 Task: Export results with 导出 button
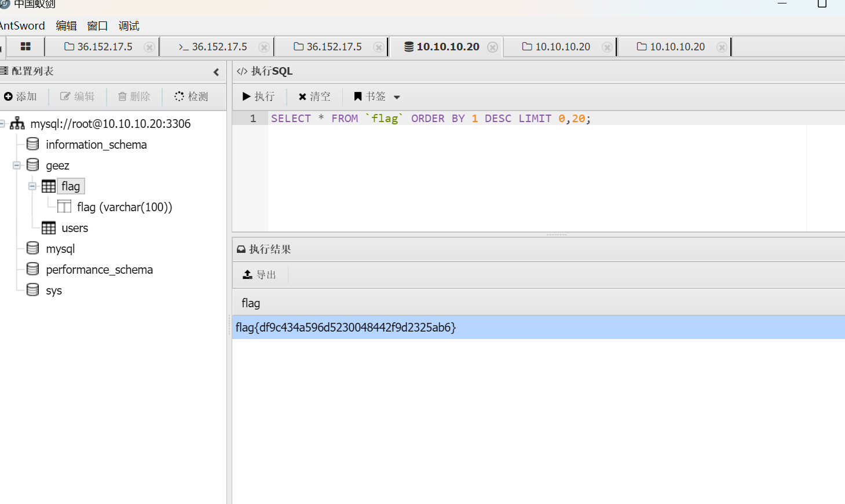coord(259,275)
